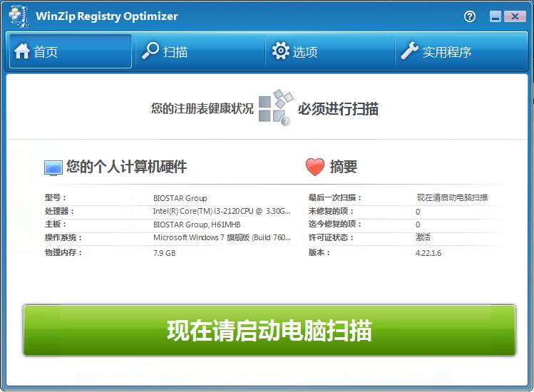Click the WinZip app icon in title bar
This screenshot has height=392, width=534.
[x=19, y=16]
